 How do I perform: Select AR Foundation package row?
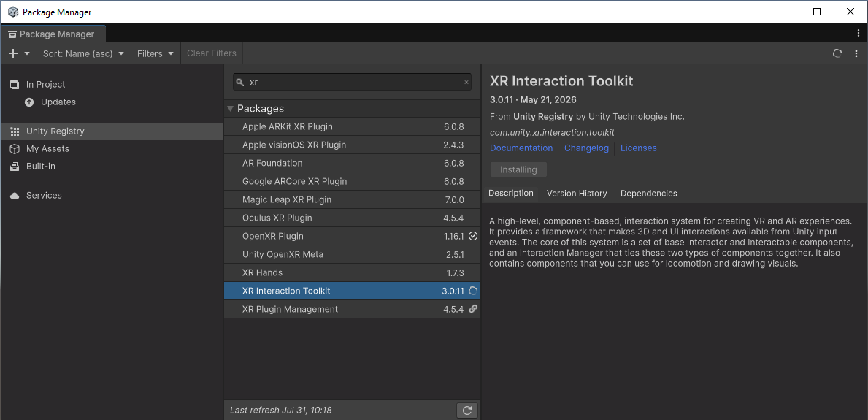tap(352, 163)
